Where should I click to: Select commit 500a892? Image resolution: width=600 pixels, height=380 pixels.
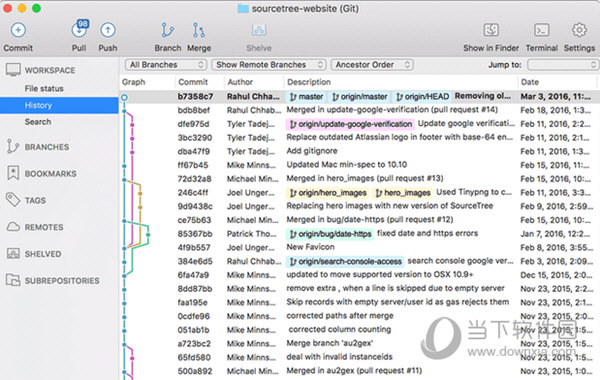tap(359, 371)
